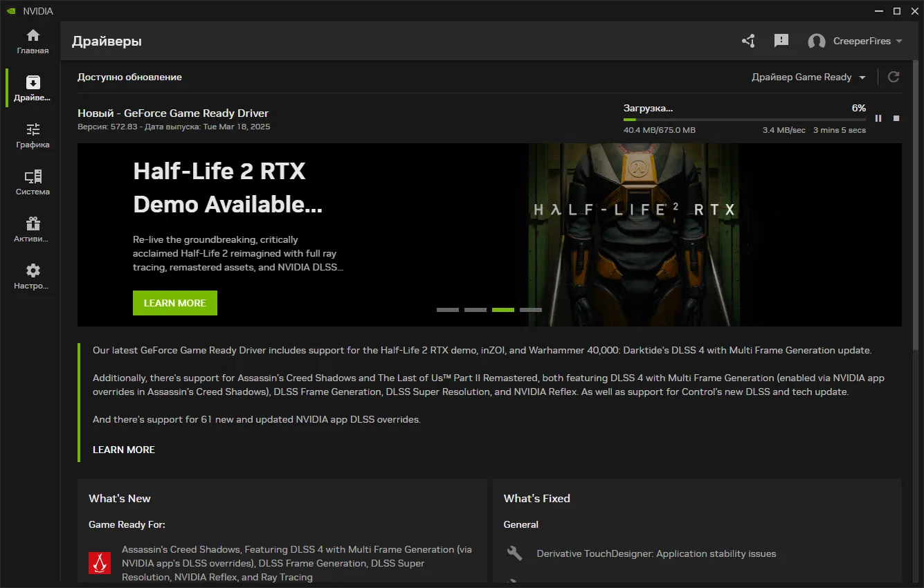924x588 pixels.
Task: Click the green LEARN MORE banner button
Action: 175,303
